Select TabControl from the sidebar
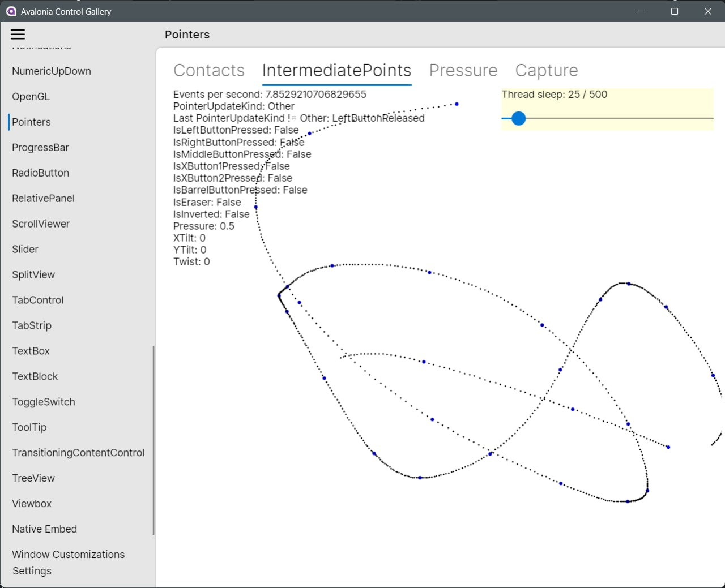 coord(37,300)
